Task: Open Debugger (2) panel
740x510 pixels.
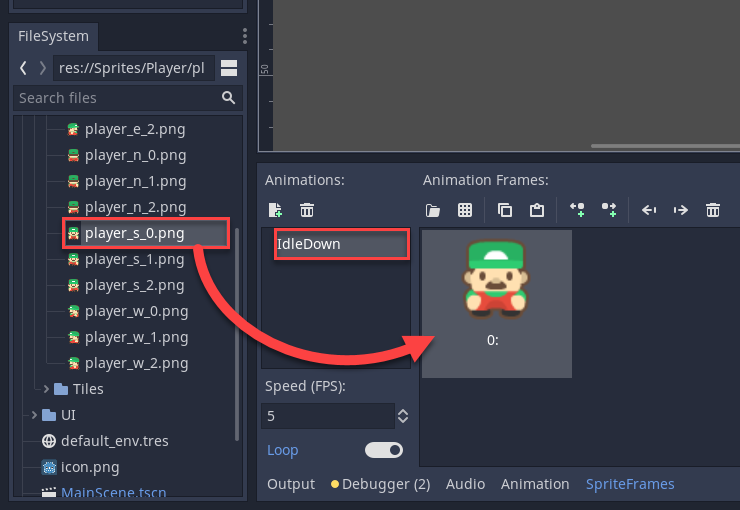Action: click(380, 484)
